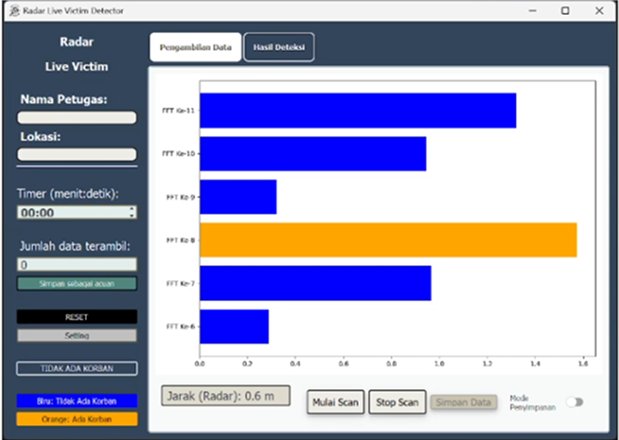Select the Jumlah data terambil field
Viewport: 619px width, 440px height.
(x=77, y=265)
